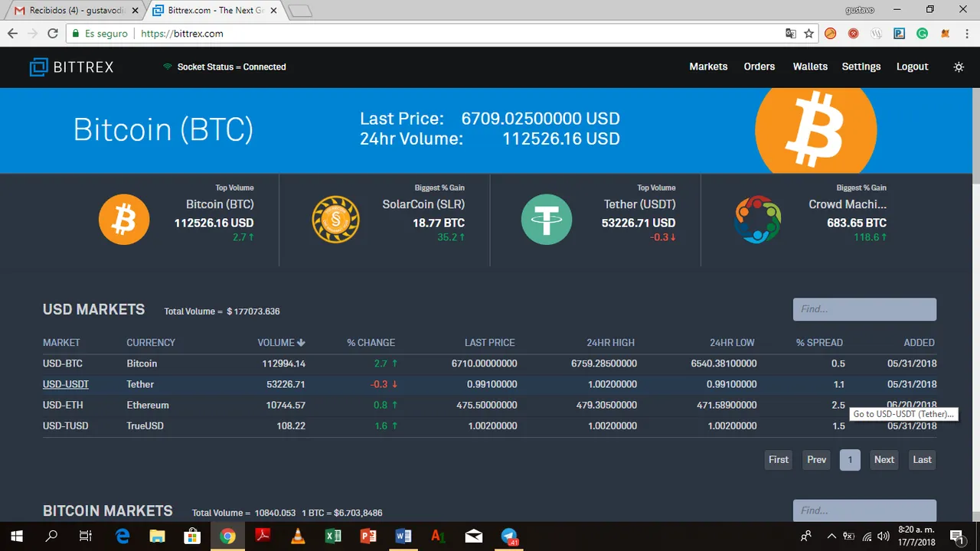Screen dimensions: 980x551
Task: Open the USD-USDT market link
Action: [66, 384]
